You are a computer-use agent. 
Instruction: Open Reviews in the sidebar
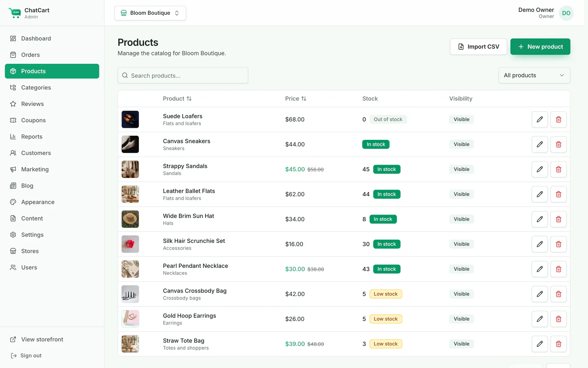(52, 104)
